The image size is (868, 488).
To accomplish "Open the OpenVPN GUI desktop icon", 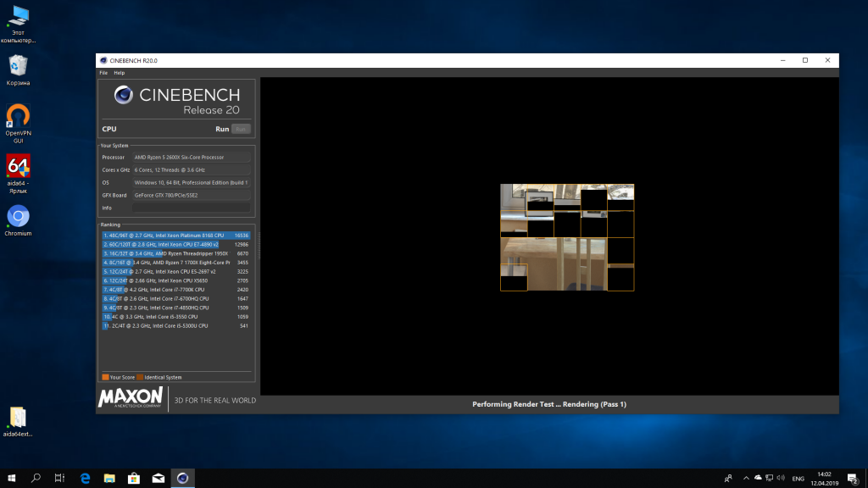I will point(19,116).
